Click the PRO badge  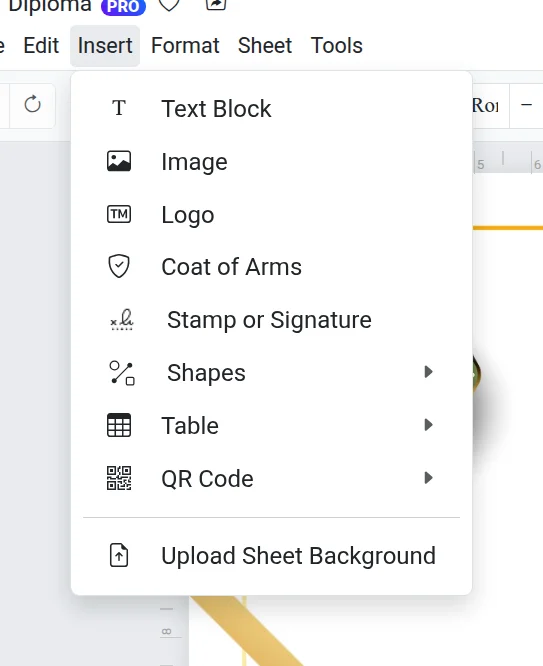click(x=123, y=6)
